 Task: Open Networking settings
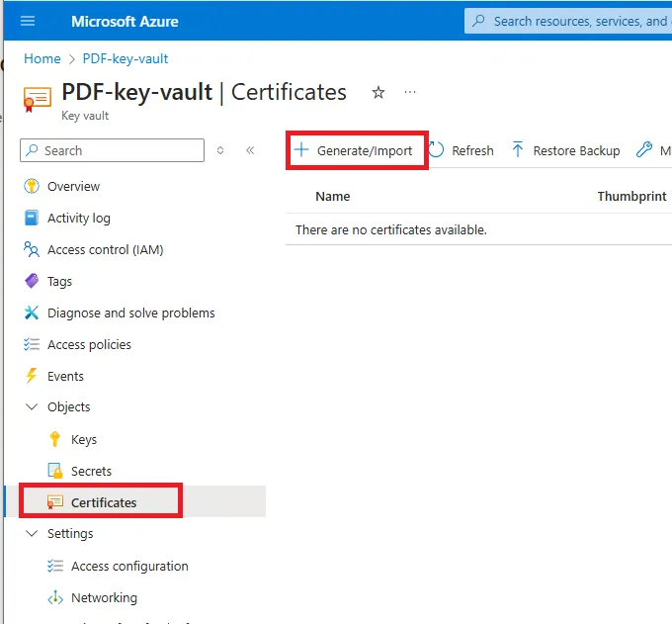[104, 598]
